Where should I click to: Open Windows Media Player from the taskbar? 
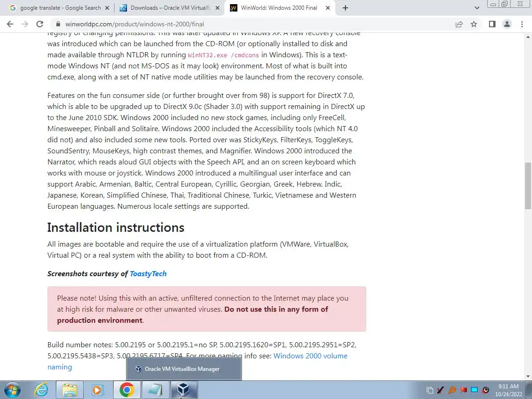tap(98, 390)
